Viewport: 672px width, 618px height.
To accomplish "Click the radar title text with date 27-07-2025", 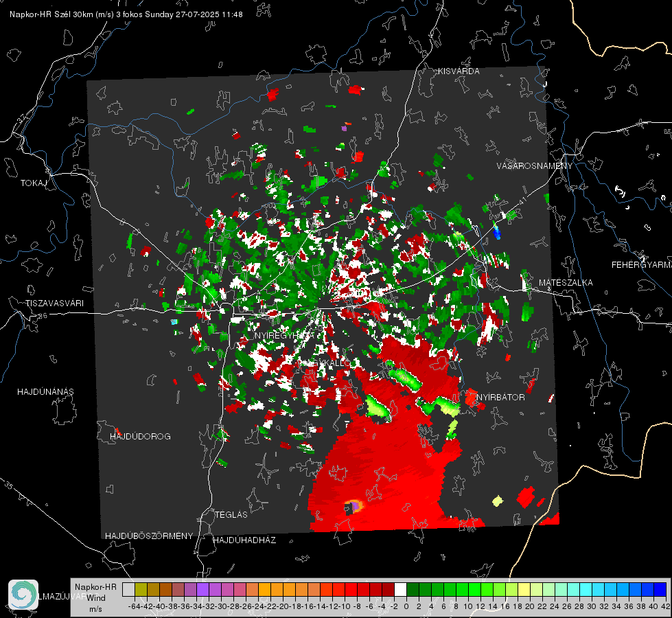I will [126, 14].
